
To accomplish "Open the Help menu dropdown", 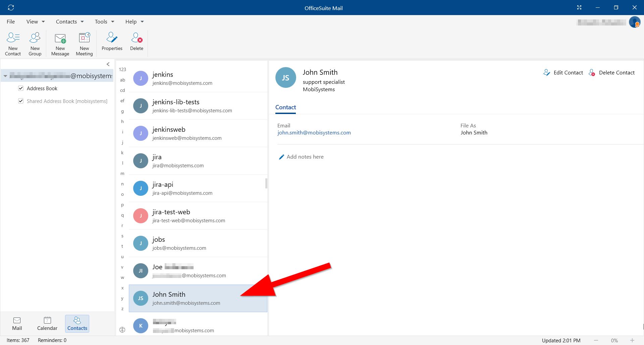I will tap(135, 21).
